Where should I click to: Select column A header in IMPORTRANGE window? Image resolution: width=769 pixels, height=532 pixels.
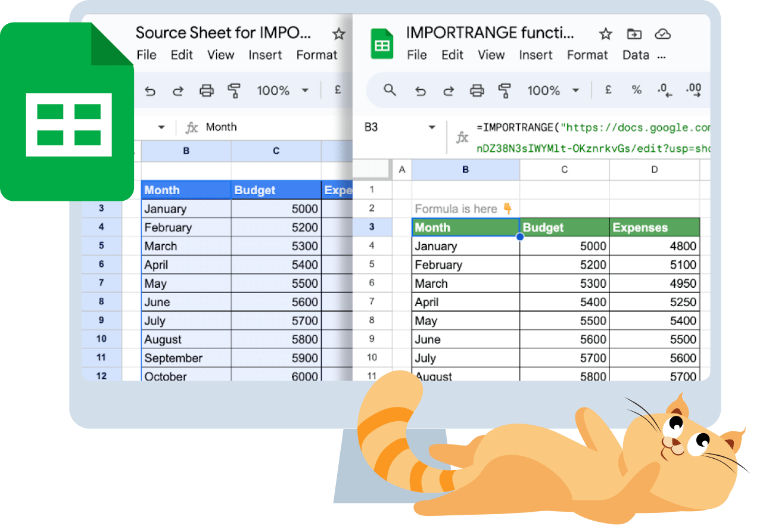click(401, 170)
